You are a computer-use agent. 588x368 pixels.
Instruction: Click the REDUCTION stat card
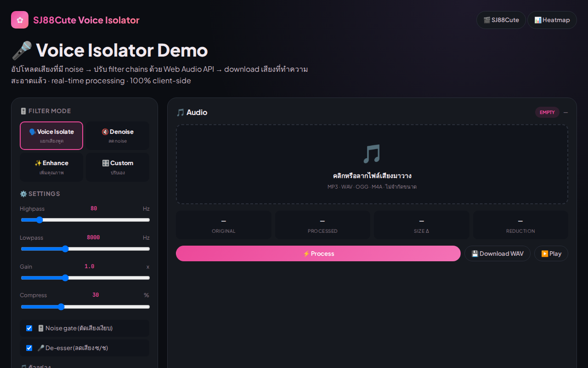[x=520, y=225]
